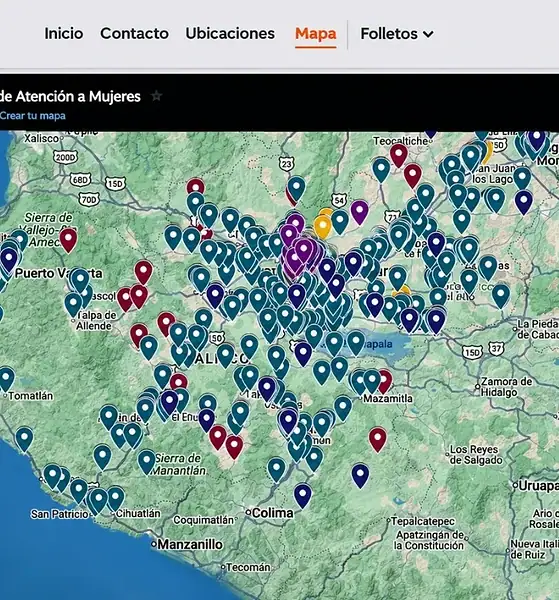
Task: Select the teal pin left of Teocaltiche red pins
Action: click(x=381, y=170)
